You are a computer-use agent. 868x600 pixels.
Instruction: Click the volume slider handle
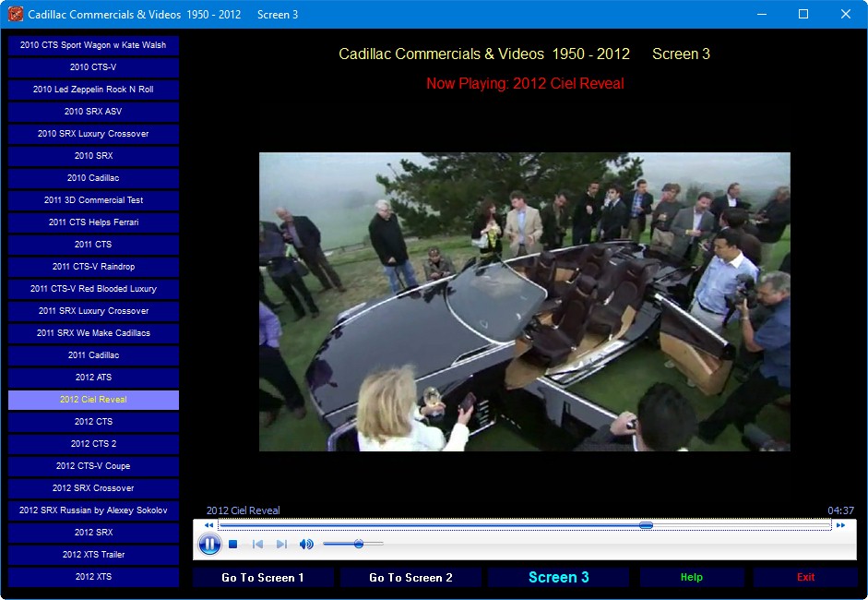tap(358, 545)
